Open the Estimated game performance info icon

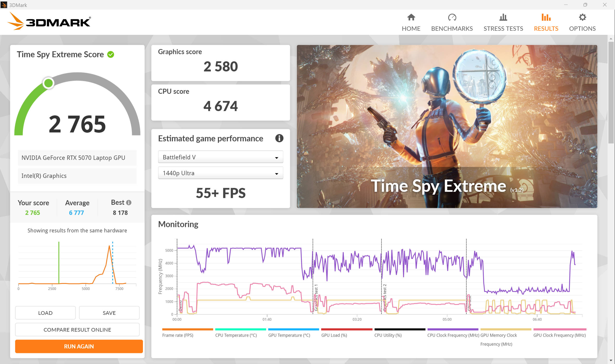[x=279, y=138]
